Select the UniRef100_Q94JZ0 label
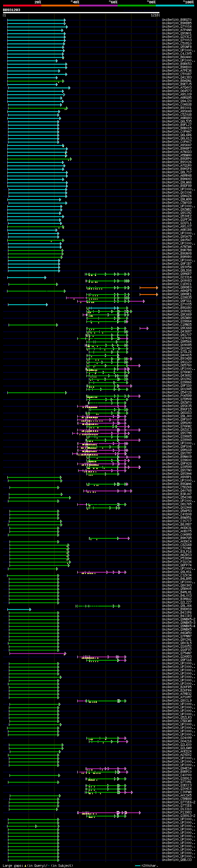 [177, 101]
